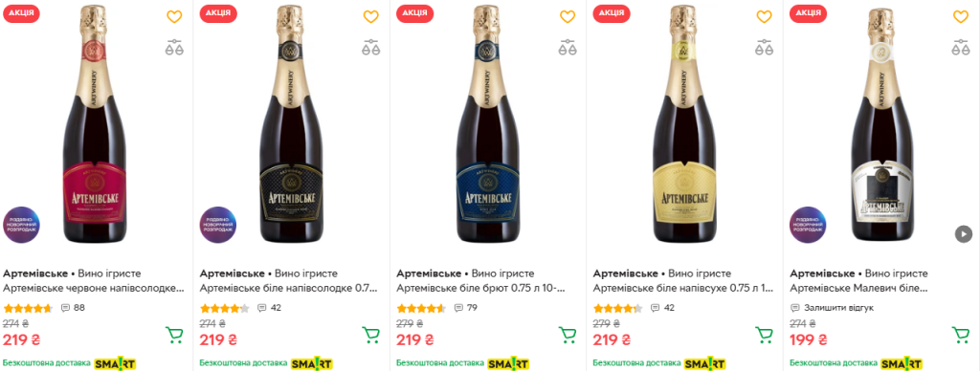
Task: Open reviews count 88 for red wine
Action: click(73, 308)
